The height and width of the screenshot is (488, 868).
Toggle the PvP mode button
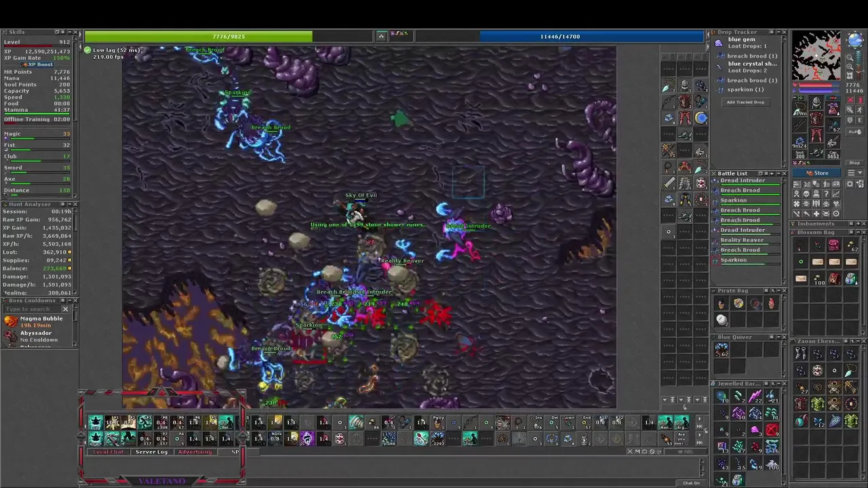click(854, 131)
